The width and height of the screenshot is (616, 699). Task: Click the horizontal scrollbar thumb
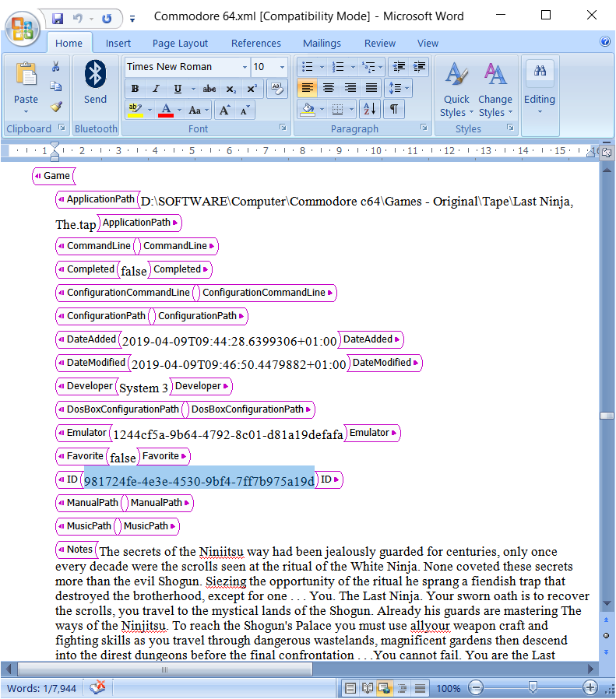(164, 669)
